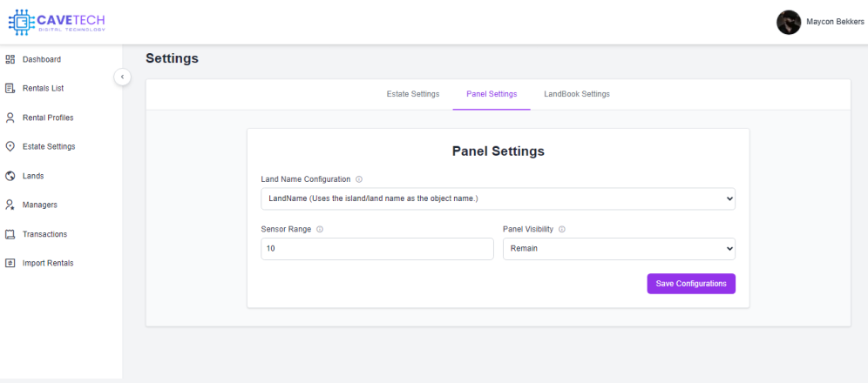Viewport: 868px width, 383px height.
Task: Click the info icon beside Sensor Range
Action: point(320,229)
